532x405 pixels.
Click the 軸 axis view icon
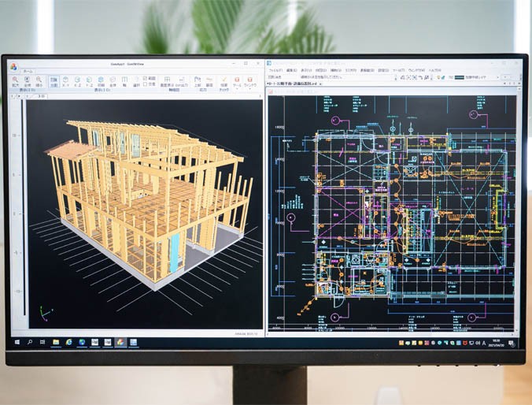click(x=124, y=81)
